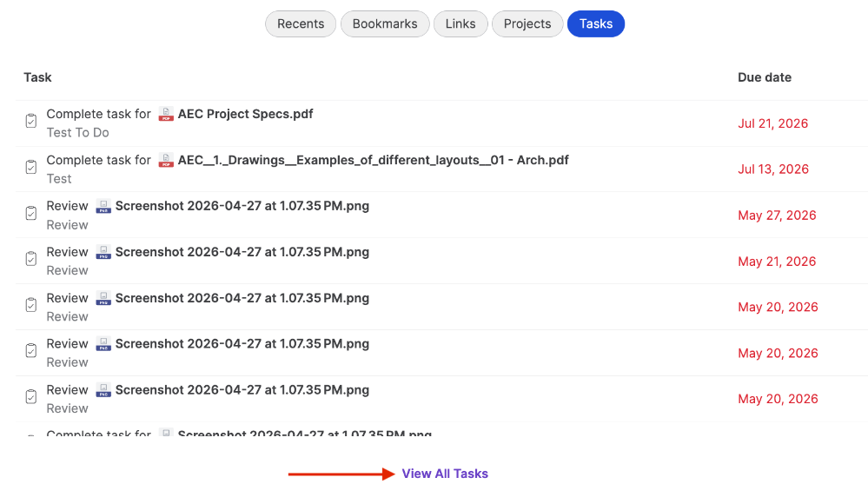868x504 pixels.
Task: Open the Recents tab
Action: [x=301, y=23]
